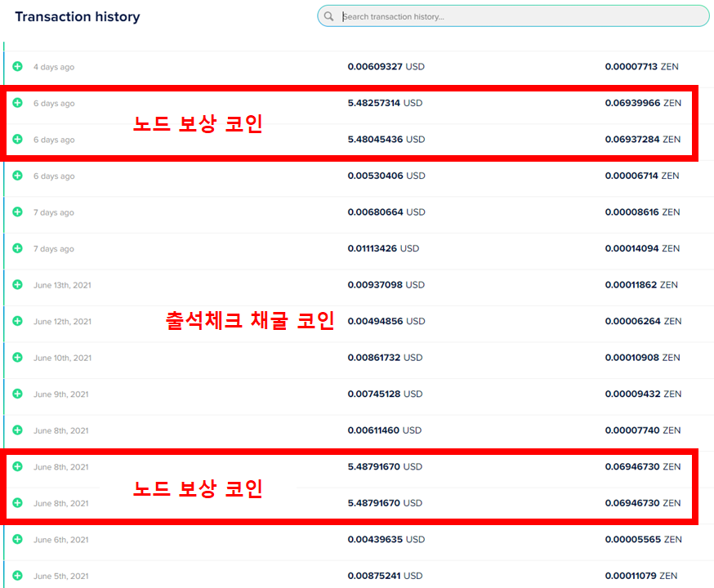Click the 'June 6th, 2021' date
The width and height of the screenshot is (714, 588).
pos(61,540)
